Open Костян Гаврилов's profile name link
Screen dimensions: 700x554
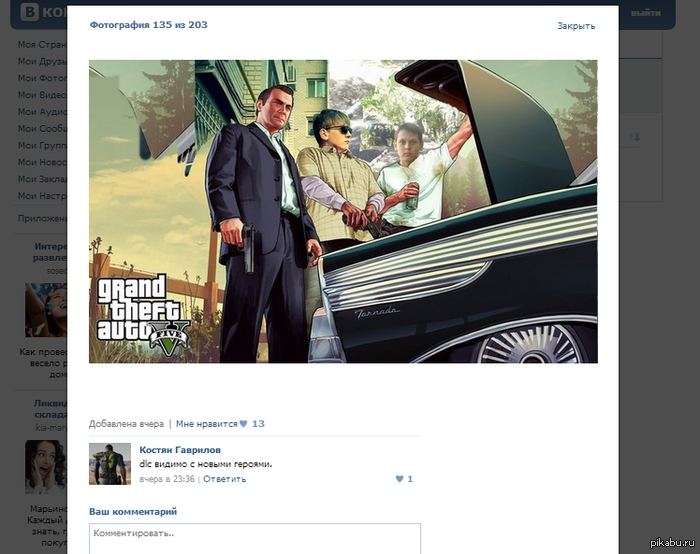pyautogui.click(x=180, y=450)
